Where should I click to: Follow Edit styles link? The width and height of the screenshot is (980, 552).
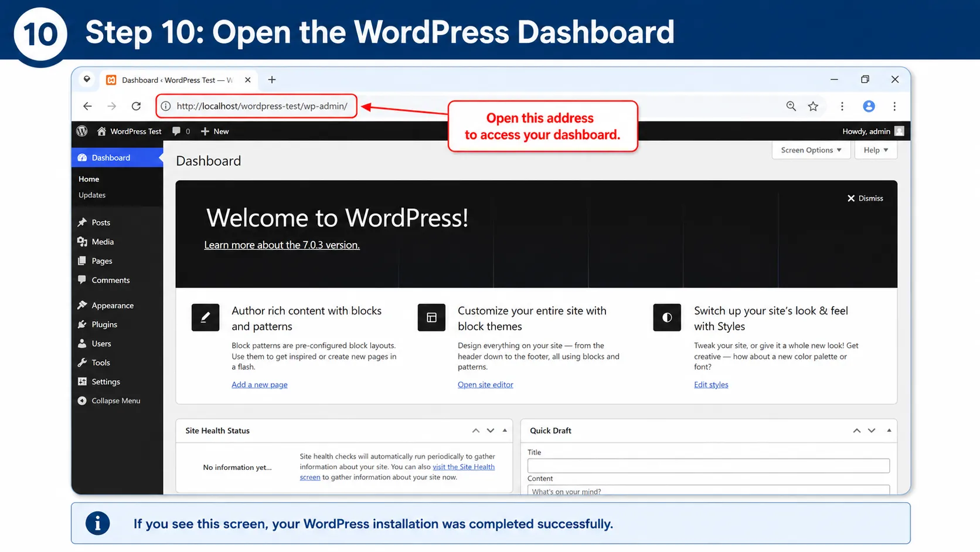[x=711, y=385]
